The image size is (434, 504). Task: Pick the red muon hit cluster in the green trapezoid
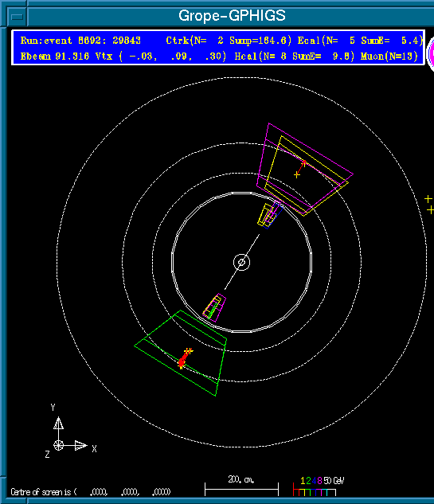(x=184, y=358)
